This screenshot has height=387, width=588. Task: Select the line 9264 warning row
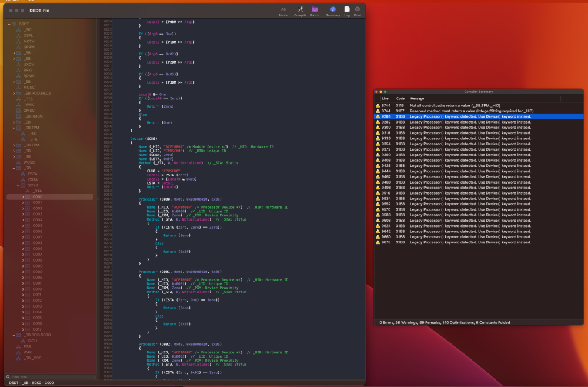point(479,116)
